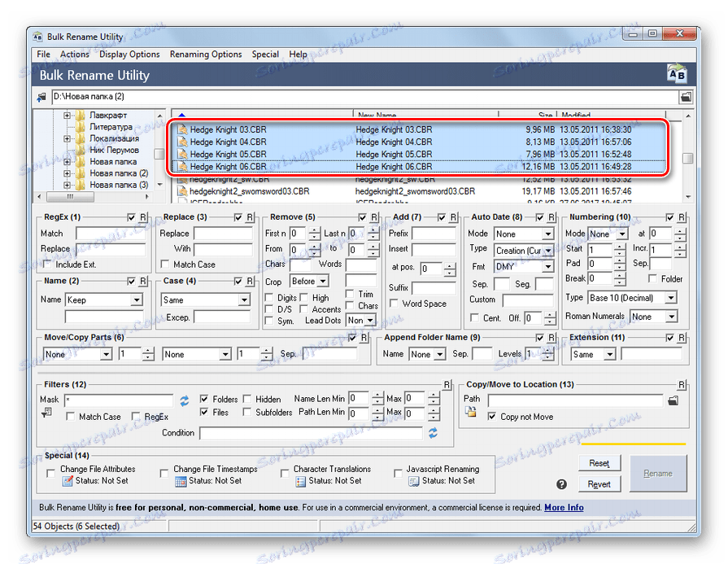This screenshot has width=728, height=564.
Task: Click the R reset button of Add (7)
Action: pyautogui.click(x=453, y=217)
